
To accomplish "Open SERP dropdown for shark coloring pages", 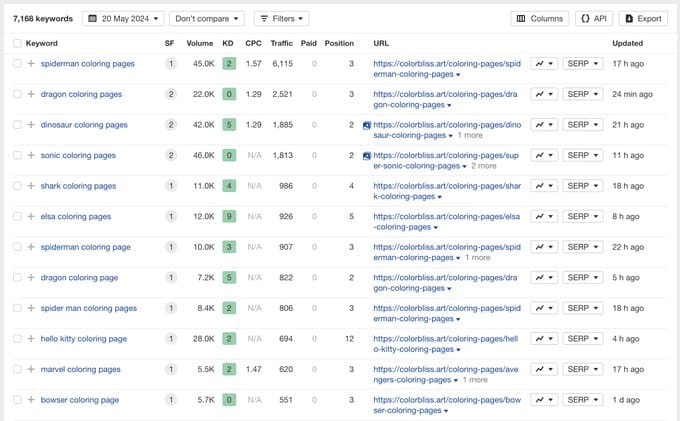I will tap(583, 186).
